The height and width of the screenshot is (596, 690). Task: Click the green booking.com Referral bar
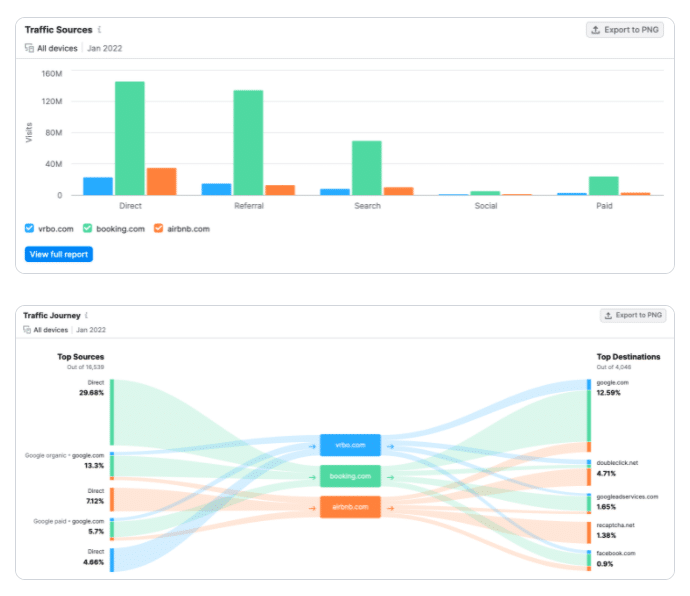[x=248, y=143]
